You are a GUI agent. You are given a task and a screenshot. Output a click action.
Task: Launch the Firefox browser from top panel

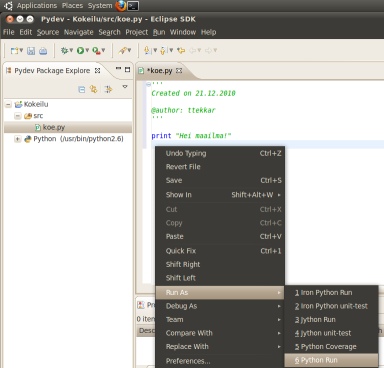coord(121,6)
